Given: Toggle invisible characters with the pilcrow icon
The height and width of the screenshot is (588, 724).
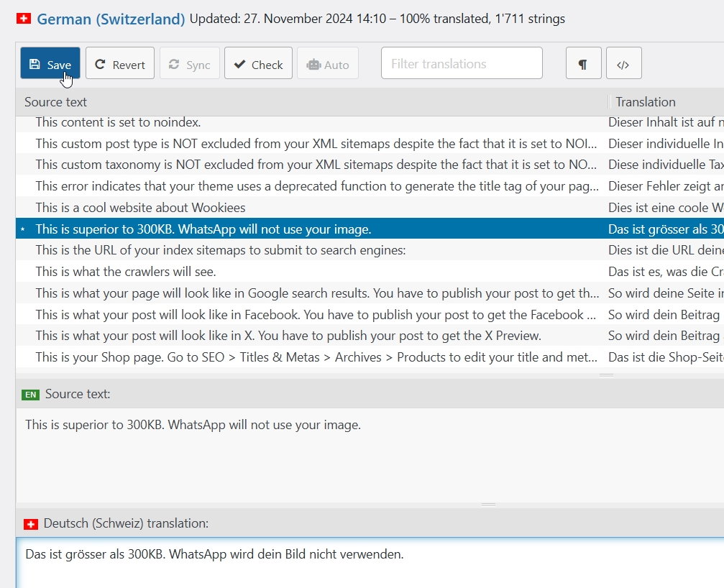Looking at the screenshot, I should pos(583,64).
